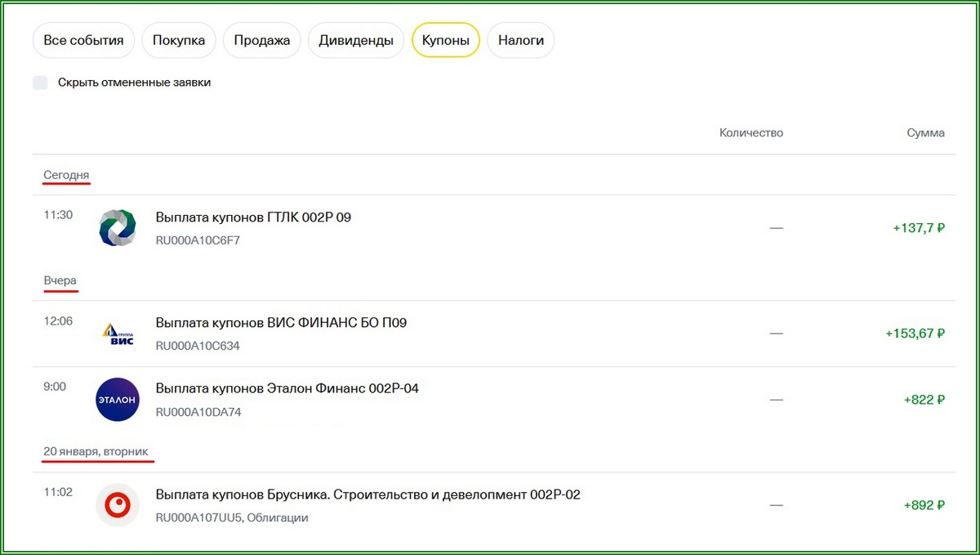Image resolution: width=980 pixels, height=555 pixels.
Task: Click the Сумма column header
Action: click(924, 132)
